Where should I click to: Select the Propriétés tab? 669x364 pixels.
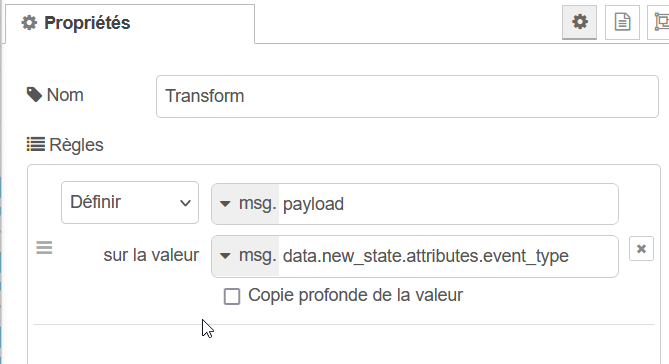point(130,23)
